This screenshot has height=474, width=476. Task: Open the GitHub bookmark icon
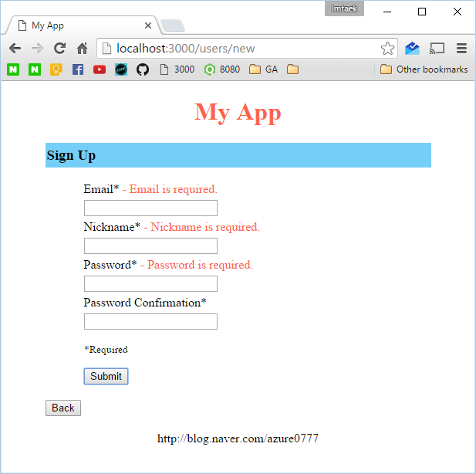[x=143, y=69]
